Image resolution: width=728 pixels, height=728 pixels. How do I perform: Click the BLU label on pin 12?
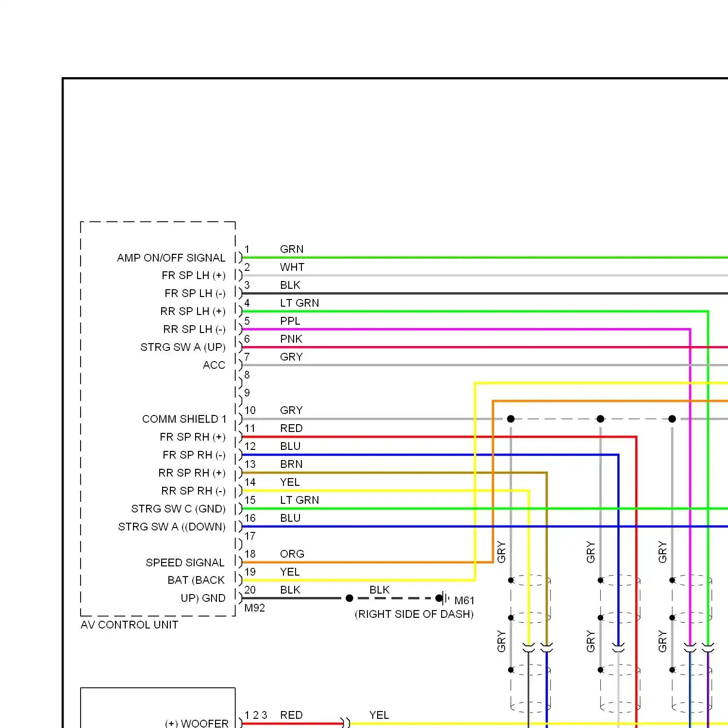tap(290, 446)
